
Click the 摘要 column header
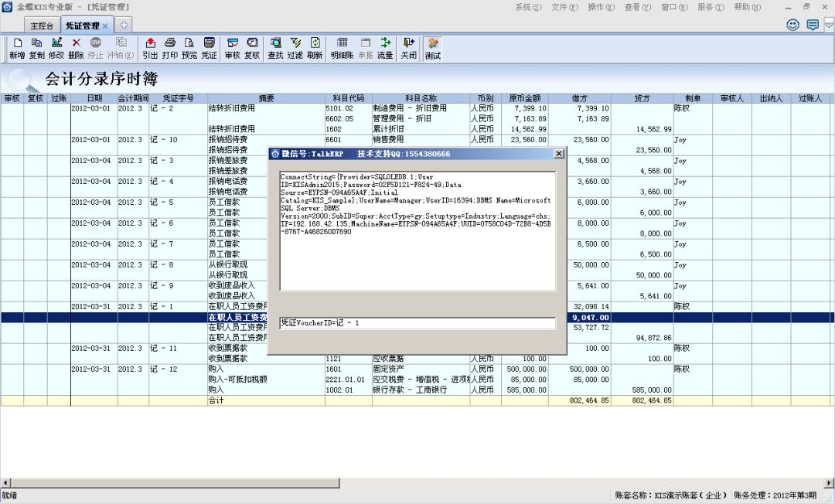pyautogui.click(x=266, y=98)
